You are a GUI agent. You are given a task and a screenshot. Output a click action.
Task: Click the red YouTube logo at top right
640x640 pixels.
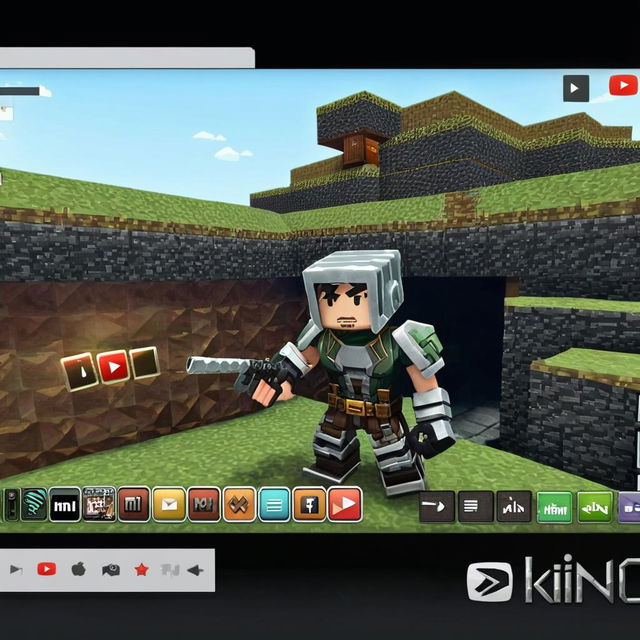tap(623, 85)
